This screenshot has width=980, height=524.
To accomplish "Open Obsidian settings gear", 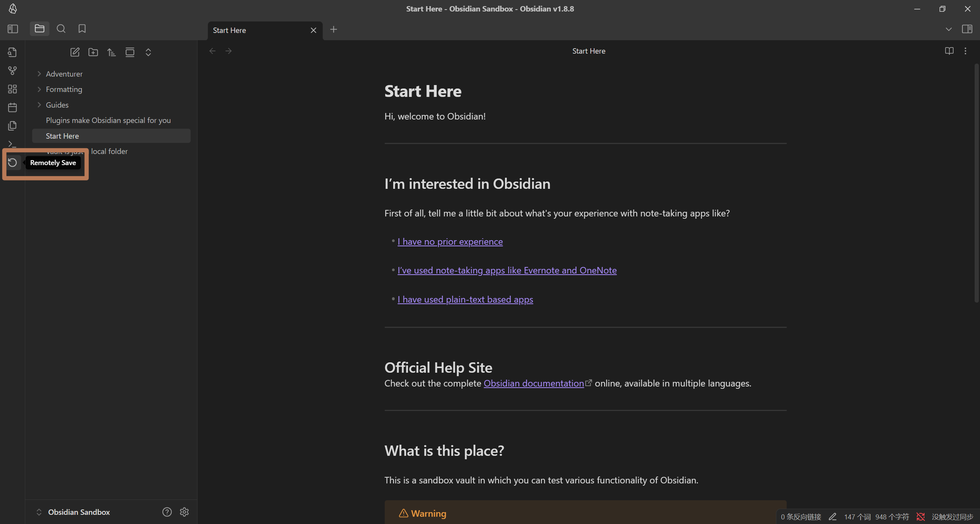I will coord(184,512).
